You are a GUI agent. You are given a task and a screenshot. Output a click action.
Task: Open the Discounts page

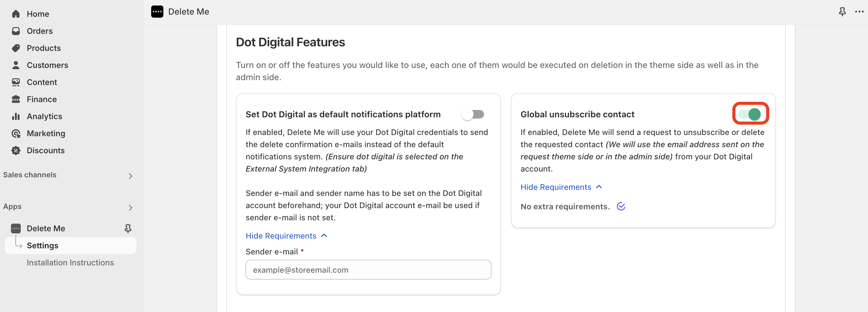point(46,150)
